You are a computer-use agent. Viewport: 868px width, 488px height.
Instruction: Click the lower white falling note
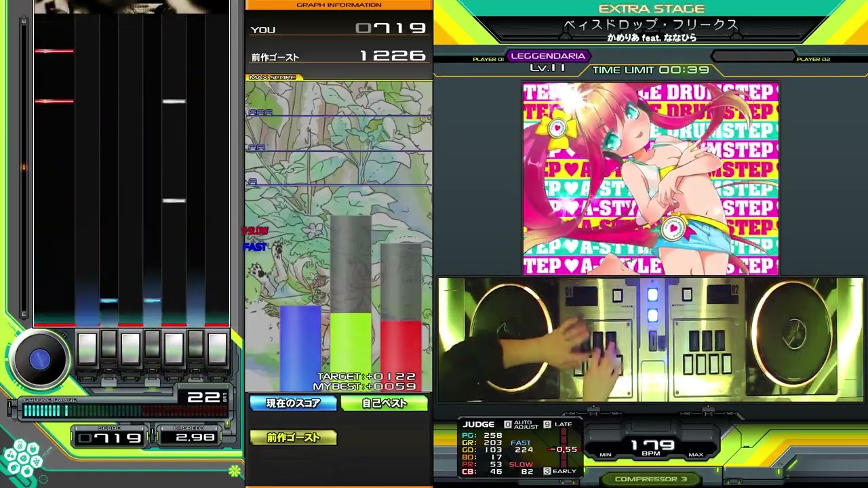coord(174,200)
